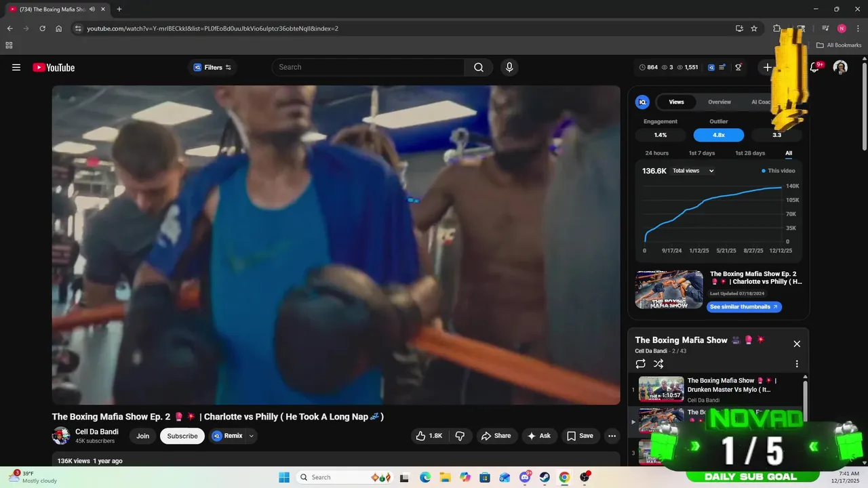Open the YouTube hamburger guide menu
Viewport: 868px width, 488px height.
pyautogui.click(x=16, y=67)
